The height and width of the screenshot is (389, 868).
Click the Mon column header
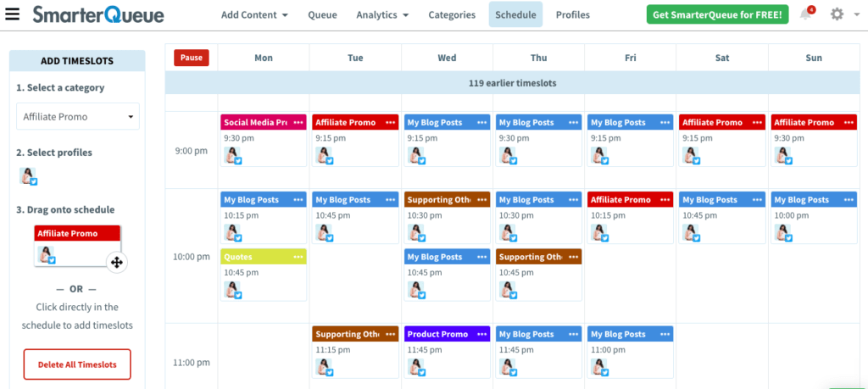click(264, 58)
